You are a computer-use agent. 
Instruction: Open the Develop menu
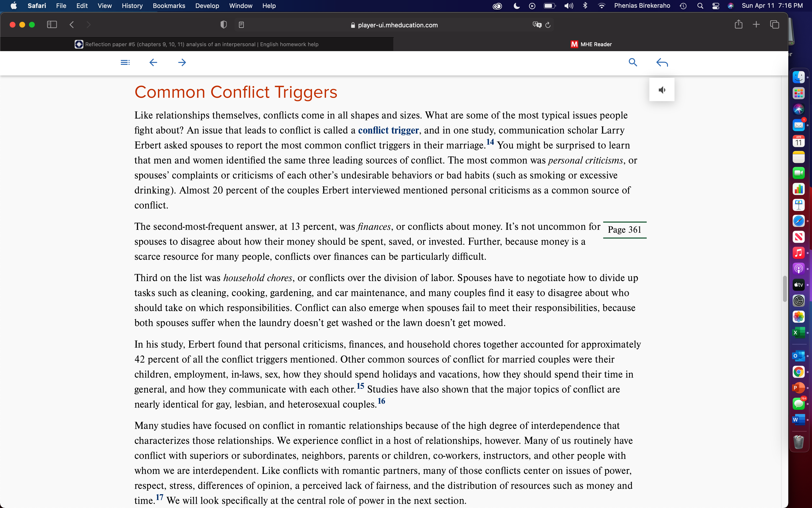(x=207, y=6)
